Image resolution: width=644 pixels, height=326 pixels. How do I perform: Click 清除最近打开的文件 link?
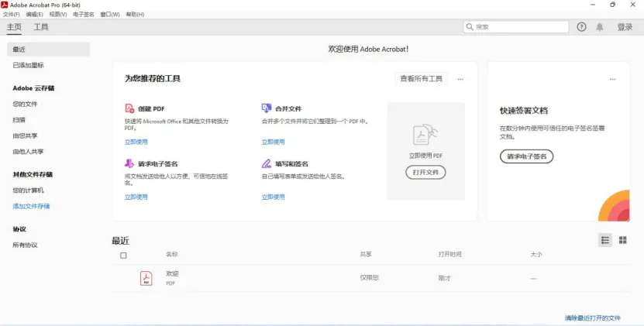(593, 318)
